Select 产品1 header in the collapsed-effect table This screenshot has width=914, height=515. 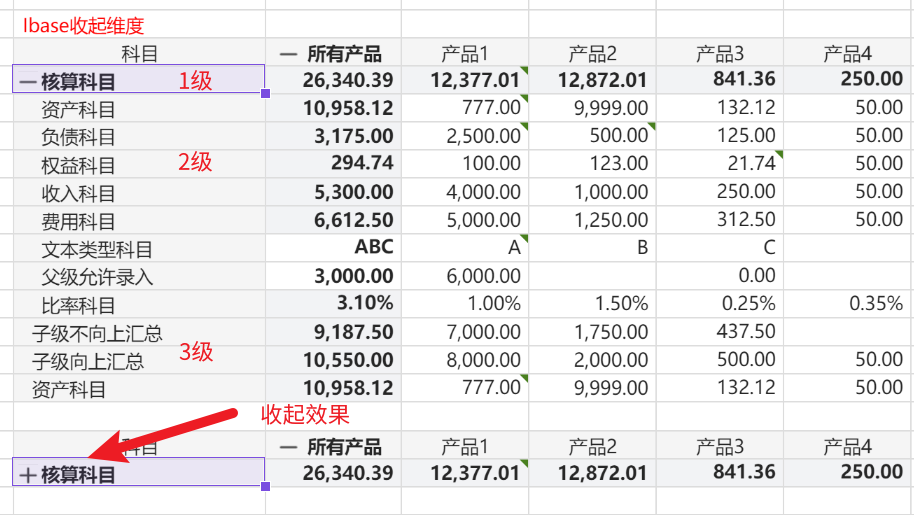point(465,447)
